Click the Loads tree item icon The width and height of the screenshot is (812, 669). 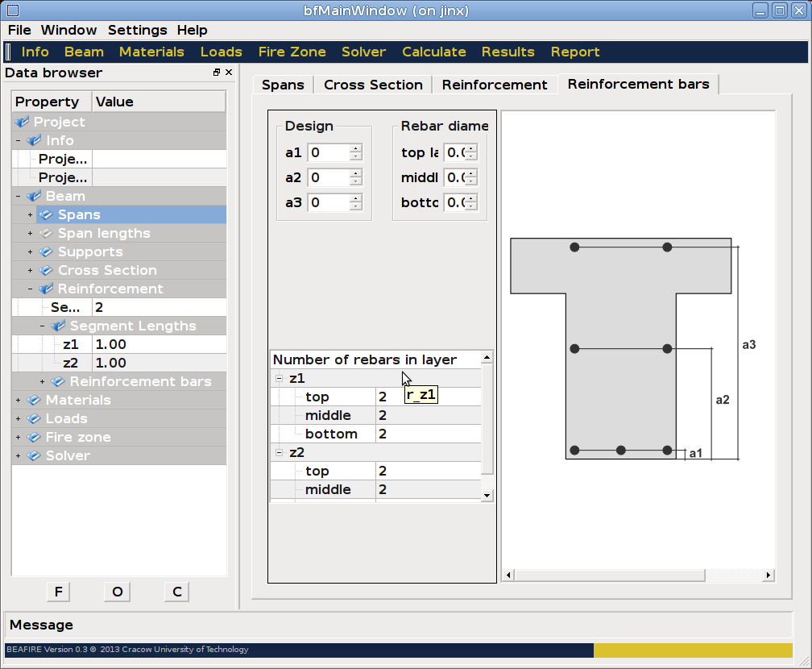[34, 419]
